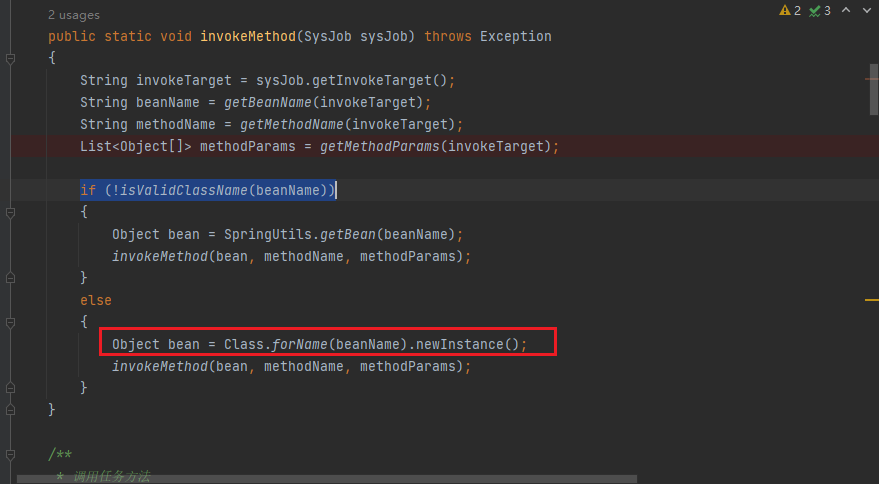The image size is (879, 484).
Task: Jump to next highlighted error arrow
Action: click(866, 11)
